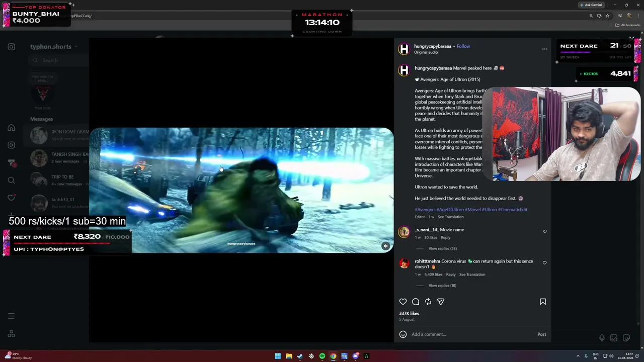The width and height of the screenshot is (644, 362).
Task: Open Chrome profile avatar
Action: [x=629, y=16]
